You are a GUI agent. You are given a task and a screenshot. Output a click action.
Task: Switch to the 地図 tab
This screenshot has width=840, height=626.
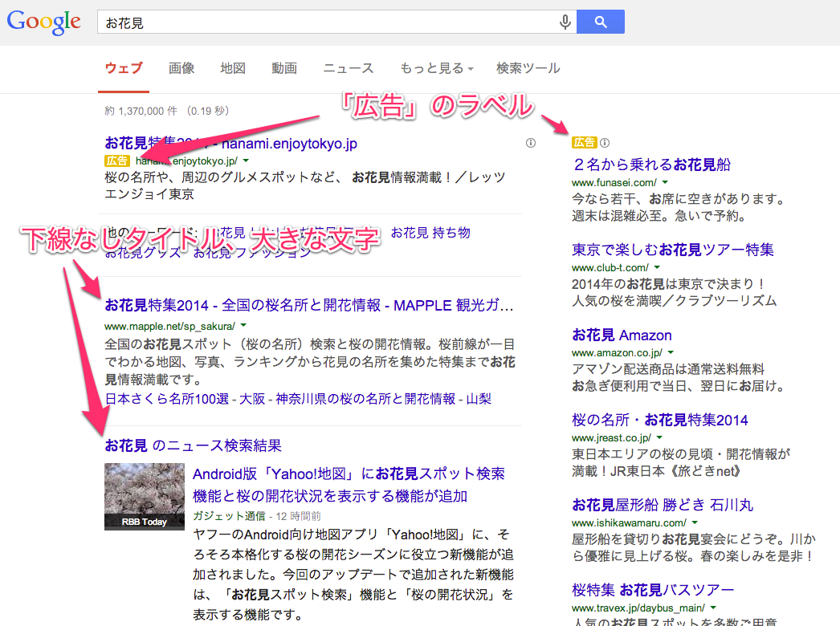point(233,68)
